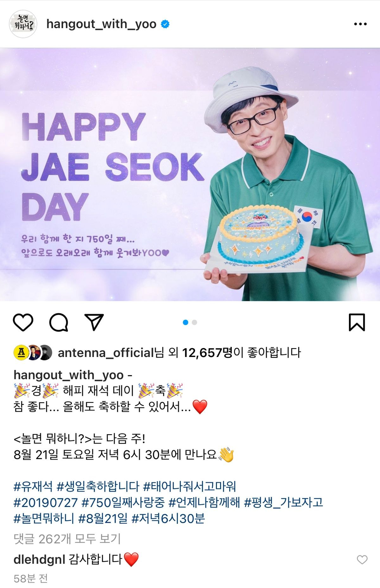Viewport: 380px width, 588px height.
Task: Like the post with heart icon
Action: tap(23, 322)
